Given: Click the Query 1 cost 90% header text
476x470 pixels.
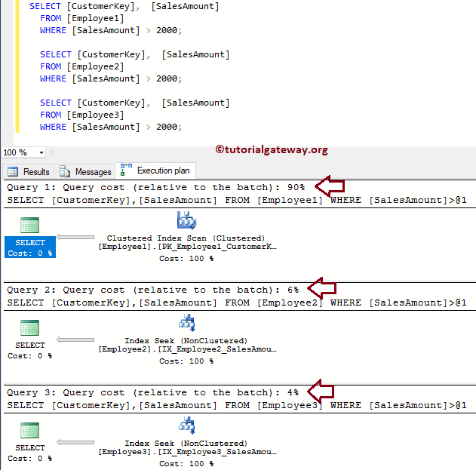Looking at the screenshot, I should tap(155, 187).
